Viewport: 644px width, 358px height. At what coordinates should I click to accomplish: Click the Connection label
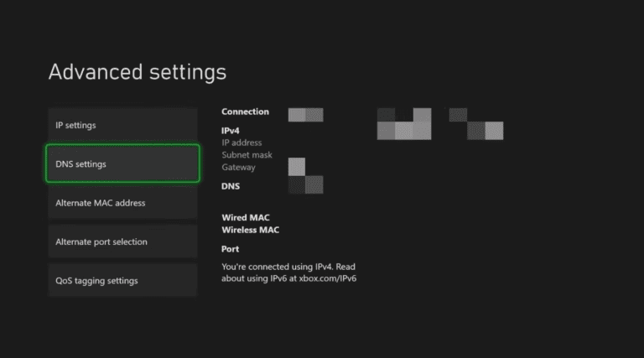245,112
